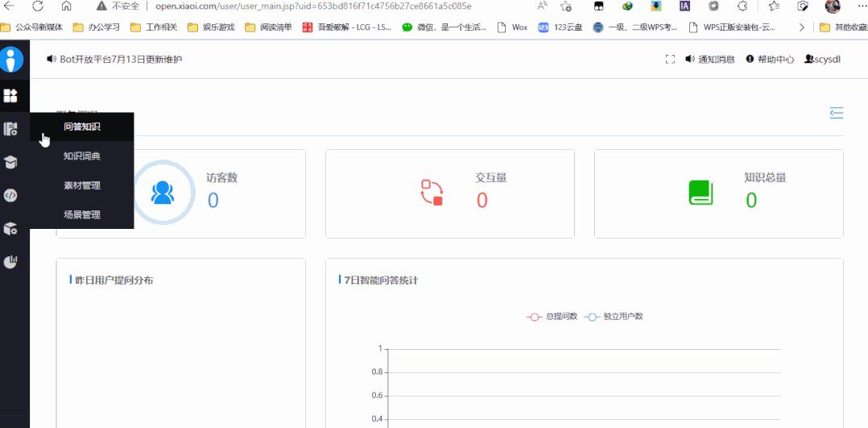Go back with the browser back arrow
The height and width of the screenshot is (428, 868).
(10, 6)
